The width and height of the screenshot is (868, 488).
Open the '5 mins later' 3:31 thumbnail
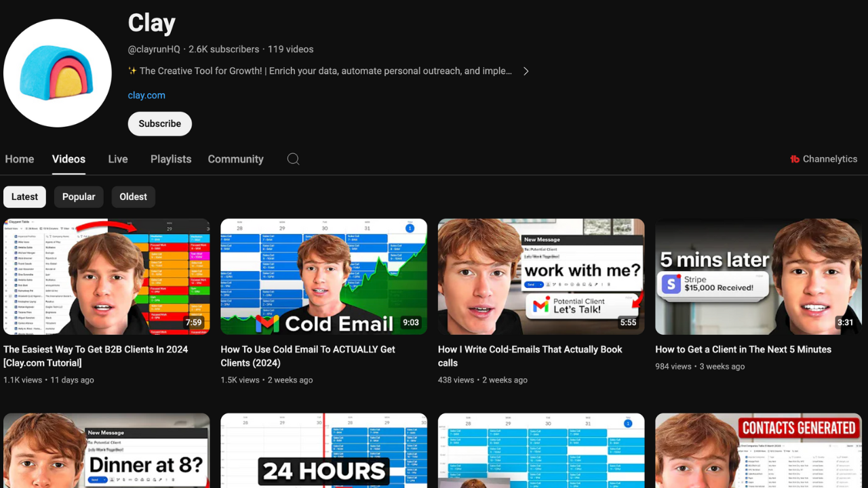(x=758, y=277)
